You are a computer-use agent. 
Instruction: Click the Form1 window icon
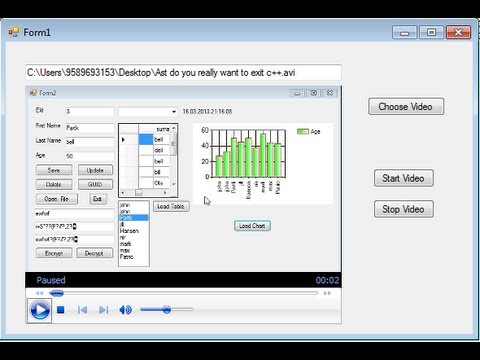pos(14,32)
